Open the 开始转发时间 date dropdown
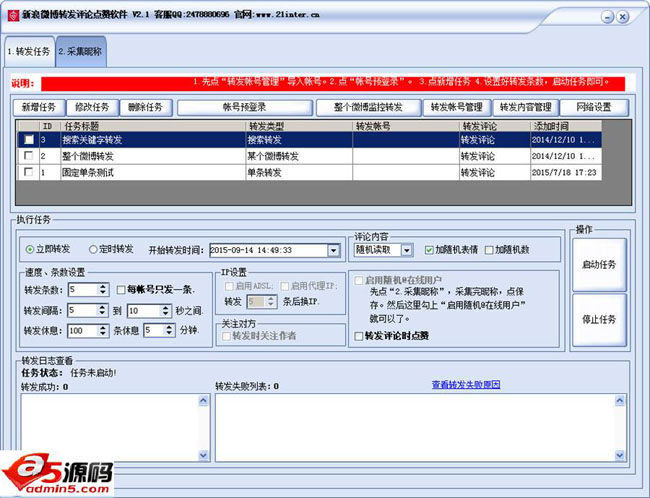The width and height of the screenshot is (650, 498). (333, 250)
